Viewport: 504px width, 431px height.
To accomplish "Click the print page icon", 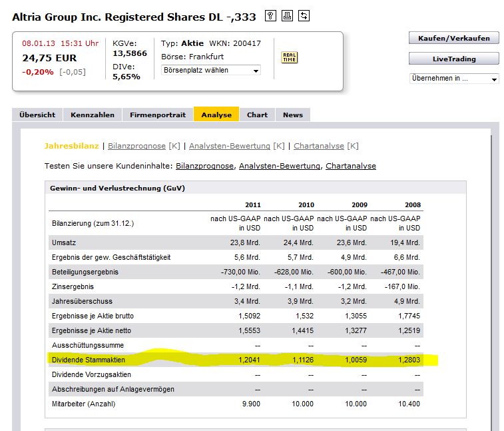I will coord(287,16).
